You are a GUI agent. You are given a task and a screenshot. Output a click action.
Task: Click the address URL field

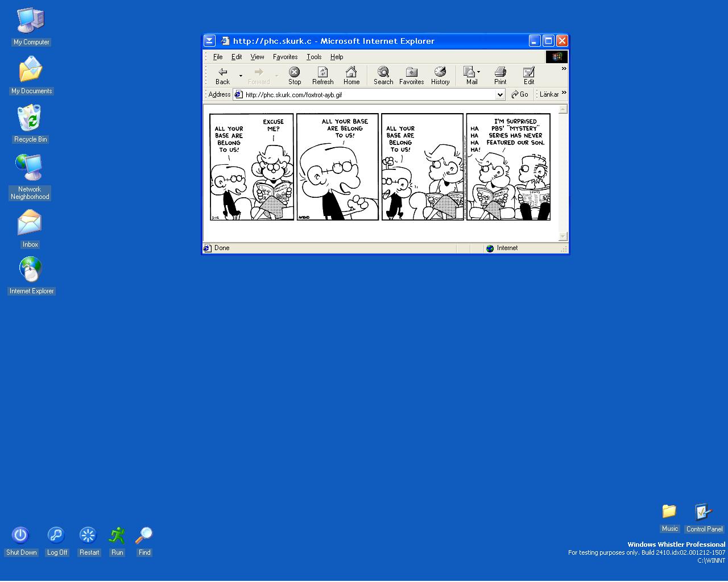pos(369,94)
